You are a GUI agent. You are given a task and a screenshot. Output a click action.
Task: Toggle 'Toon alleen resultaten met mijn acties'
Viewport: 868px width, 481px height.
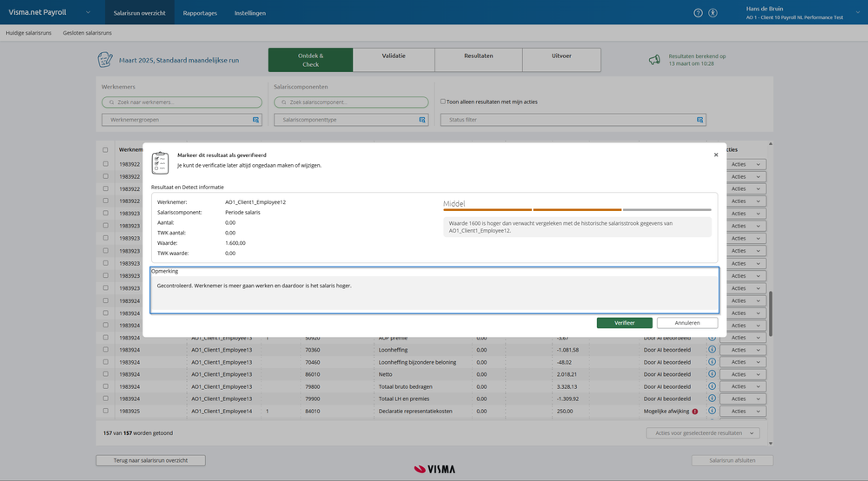443,102
